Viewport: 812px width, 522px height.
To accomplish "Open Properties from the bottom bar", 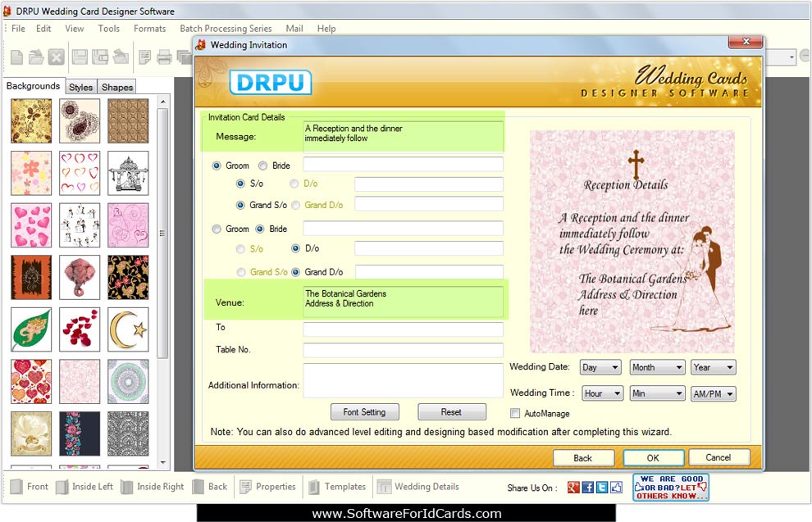I will [x=267, y=486].
